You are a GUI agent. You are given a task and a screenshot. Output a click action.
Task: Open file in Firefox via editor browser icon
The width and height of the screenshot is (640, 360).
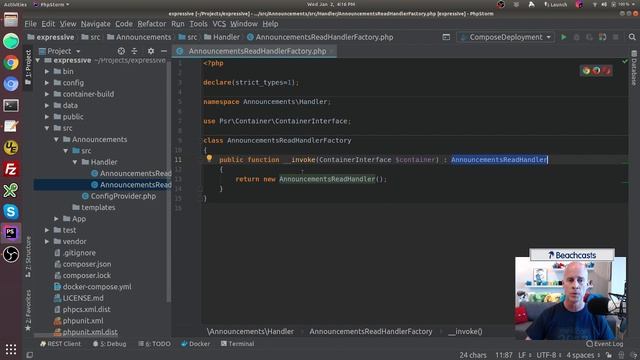click(596, 71)
